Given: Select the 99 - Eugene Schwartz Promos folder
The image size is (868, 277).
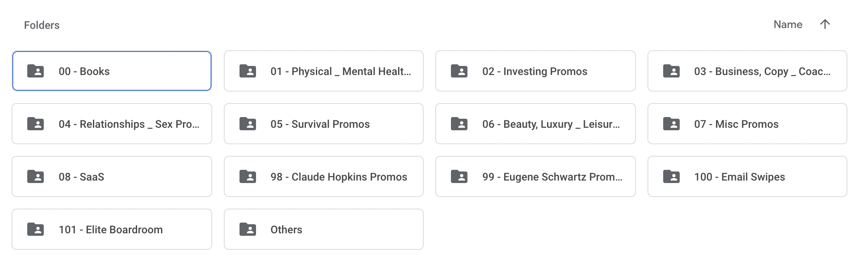Looking at the screenshot, I should (x=536, y=176).
